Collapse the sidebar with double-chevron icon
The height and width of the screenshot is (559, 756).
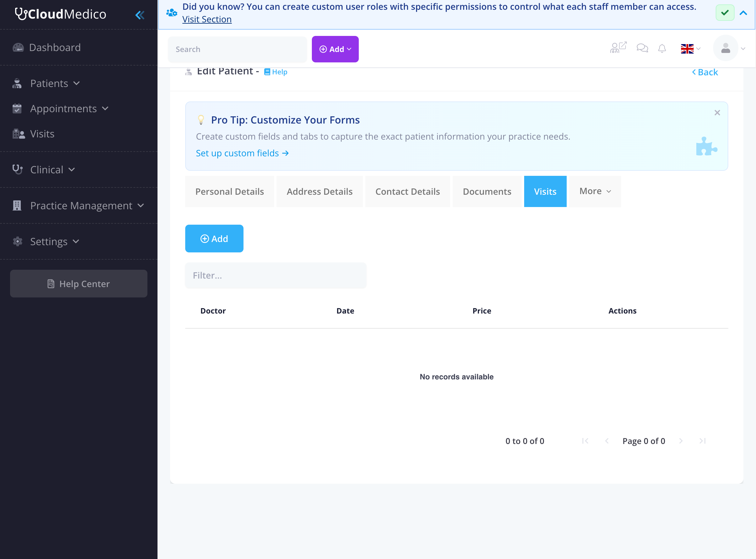click(x=140, y=15)
